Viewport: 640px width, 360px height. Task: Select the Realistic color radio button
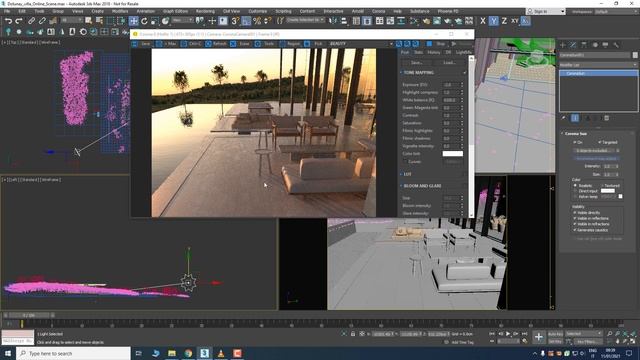tap(576, 186)
